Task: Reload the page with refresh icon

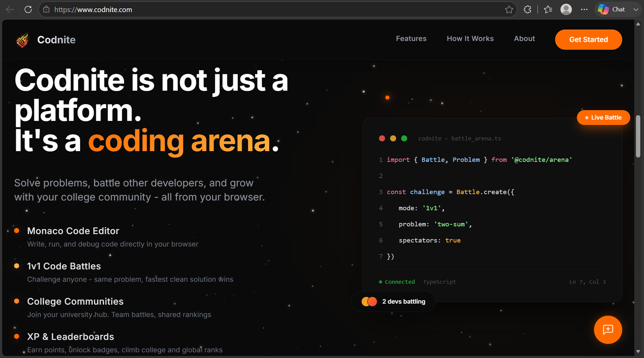Action: click(28, 9)
